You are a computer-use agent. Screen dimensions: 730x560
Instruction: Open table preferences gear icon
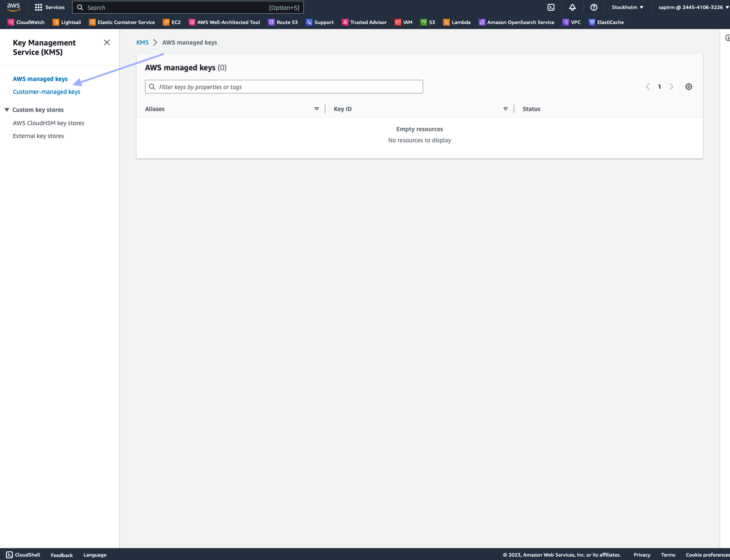coord(689,87)
